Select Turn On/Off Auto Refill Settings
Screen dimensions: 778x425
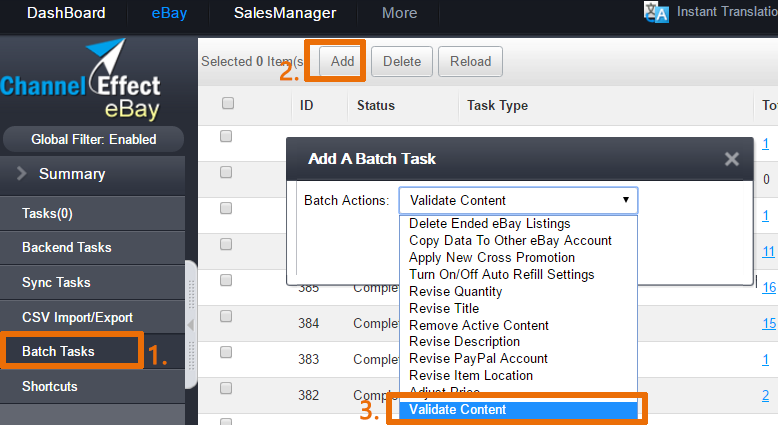(x=518, y=274)
